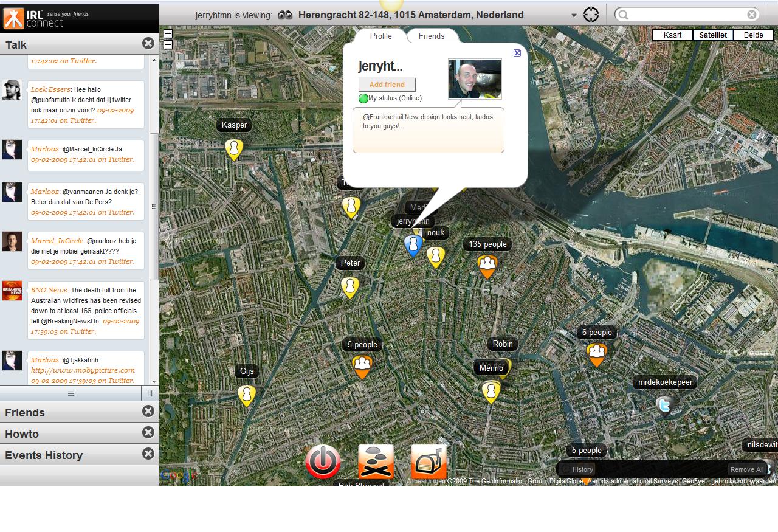778x532 pixels.
Task: Select the 135 people group marker
Action: pyautogui.click(x=487, y=265)
